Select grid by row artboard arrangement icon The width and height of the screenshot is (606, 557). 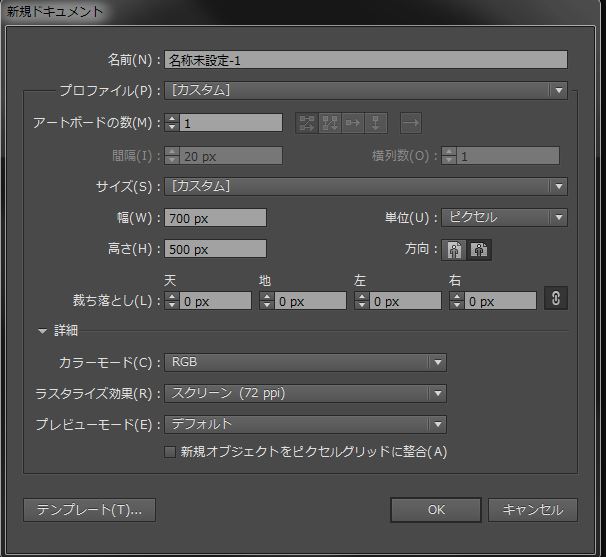coord(307,123)
